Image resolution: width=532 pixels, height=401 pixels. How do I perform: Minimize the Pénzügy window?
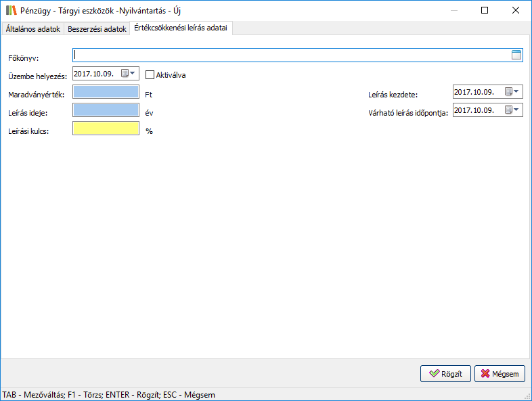[453, 11]
